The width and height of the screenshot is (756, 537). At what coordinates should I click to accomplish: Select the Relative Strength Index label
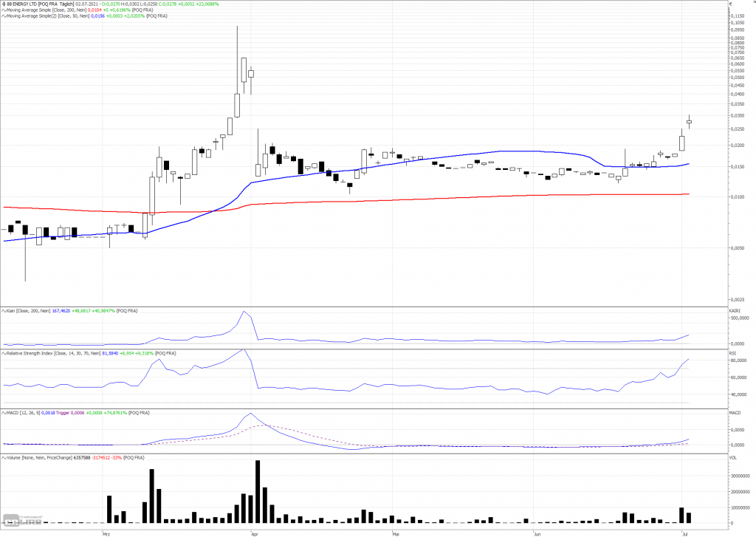click(53, 354)
